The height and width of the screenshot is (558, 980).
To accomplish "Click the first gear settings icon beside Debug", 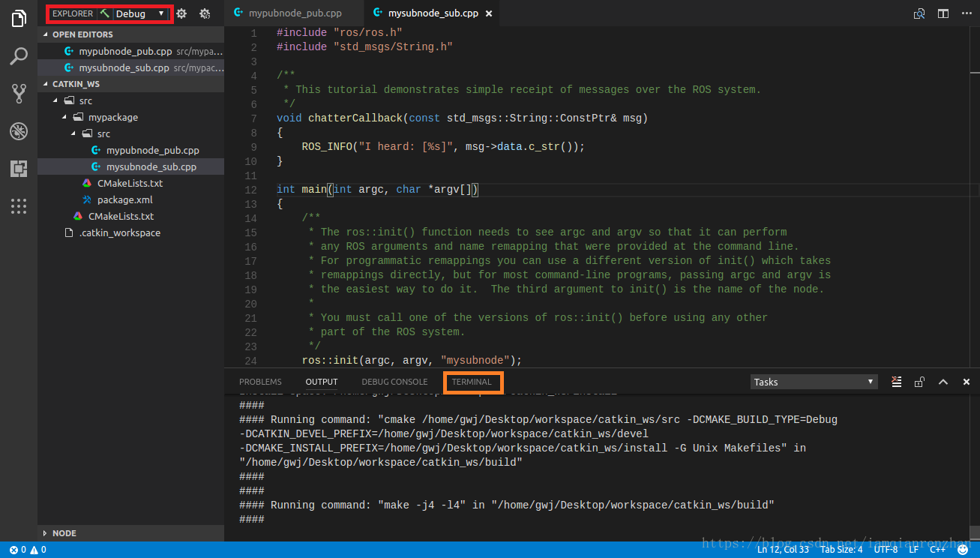I will coord(181,13).
